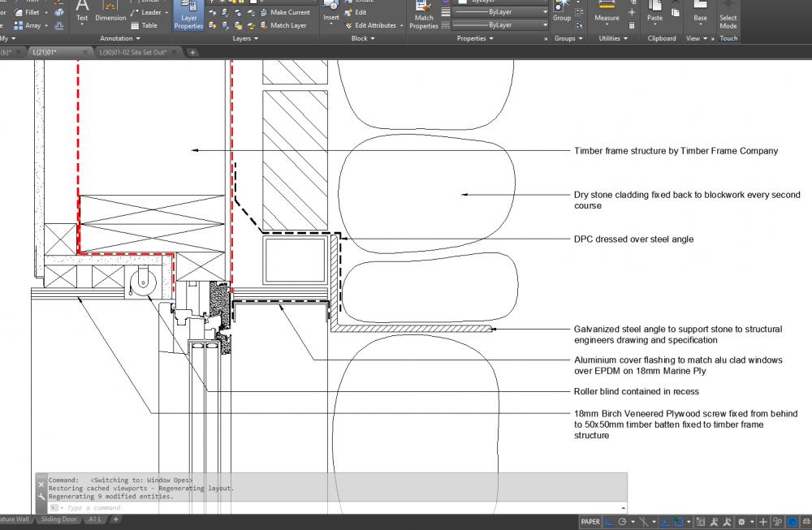Toggle Object Snap in status bar
This screenshot has height=530, width=812.
point(678,522)
